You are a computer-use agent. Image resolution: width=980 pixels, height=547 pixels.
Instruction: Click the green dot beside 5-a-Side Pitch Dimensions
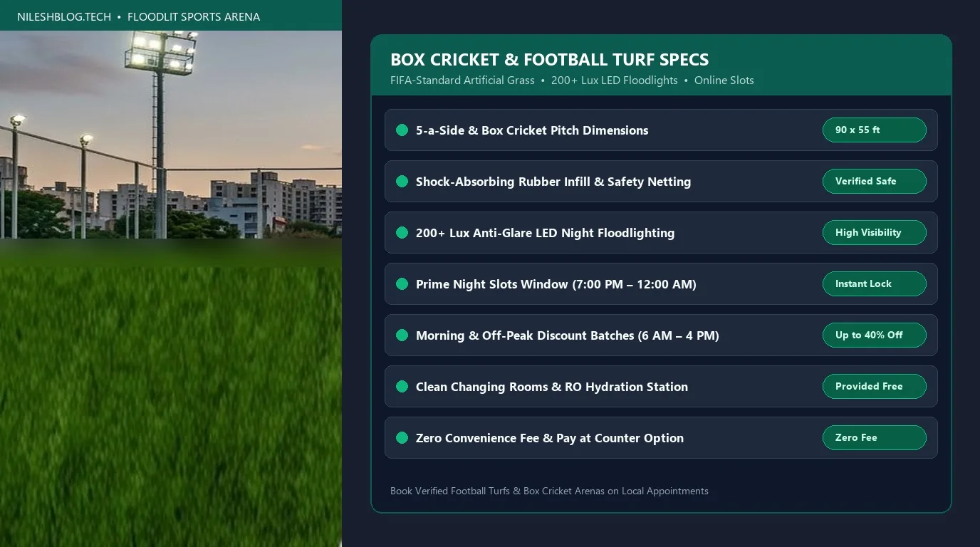coord(402,130)
